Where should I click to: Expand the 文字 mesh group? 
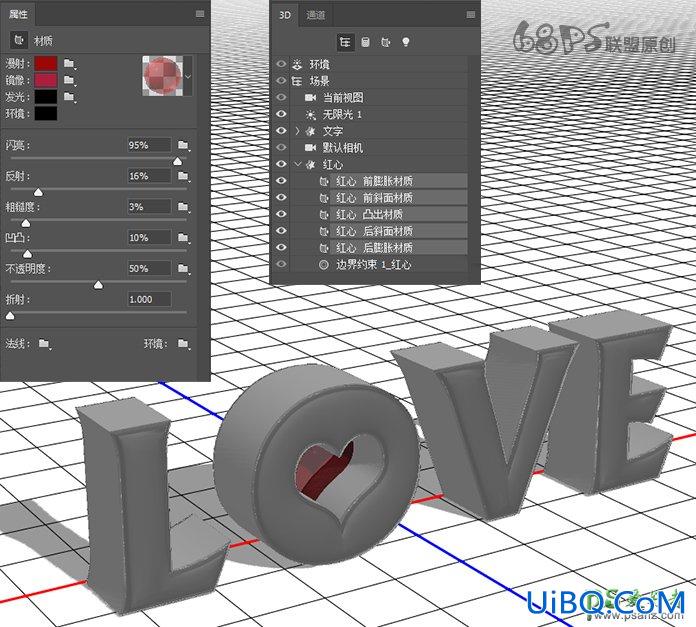click(x=297, y=131)
